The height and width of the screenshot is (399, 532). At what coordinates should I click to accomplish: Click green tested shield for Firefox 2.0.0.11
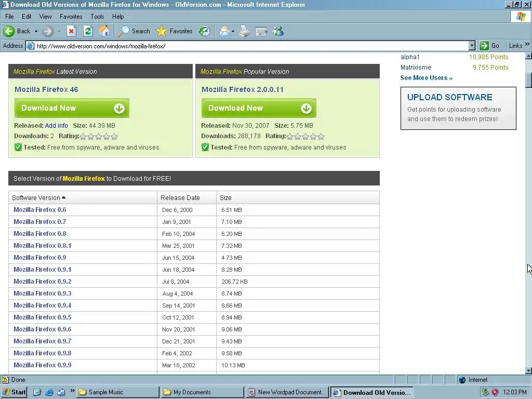205,147
